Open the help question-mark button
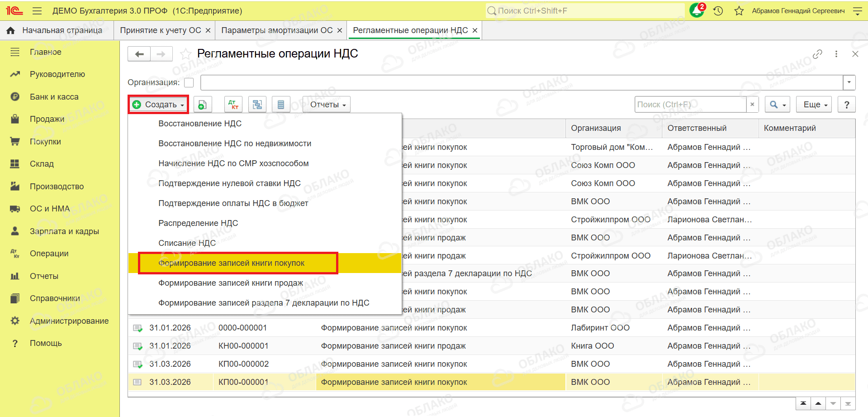The height and width of the screenshot is (417, 868). coord(847,105)
